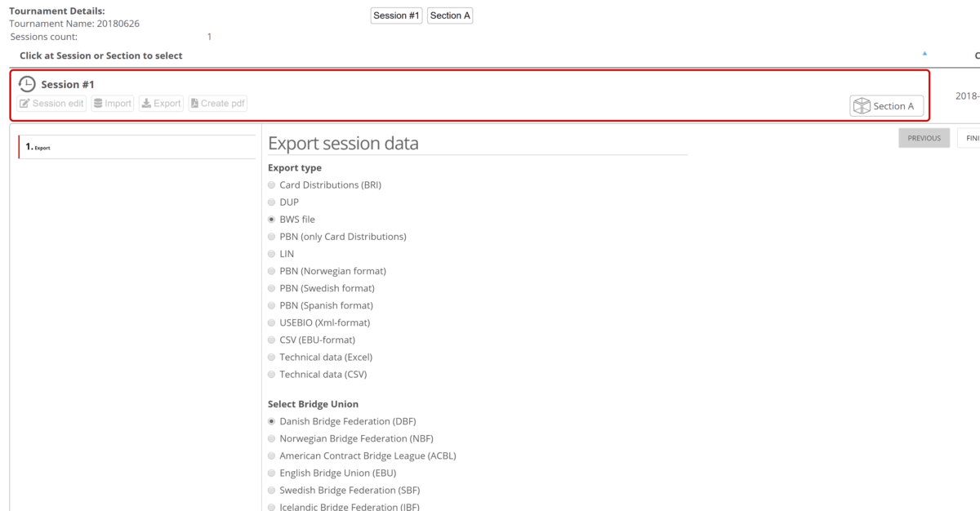The width and height of the screenshot is (980, 511).
Task: Click the Import database icon
Action: tap(98, 104)
